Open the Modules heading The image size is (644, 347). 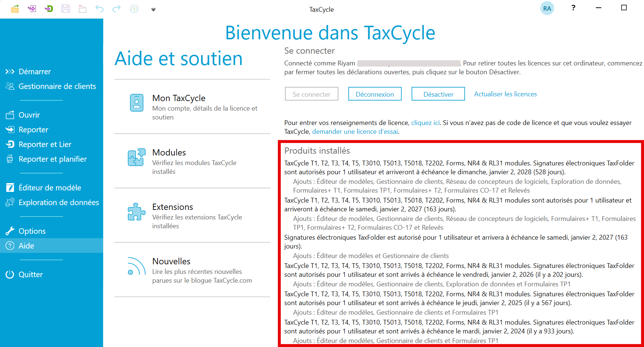tap(169, 153)
